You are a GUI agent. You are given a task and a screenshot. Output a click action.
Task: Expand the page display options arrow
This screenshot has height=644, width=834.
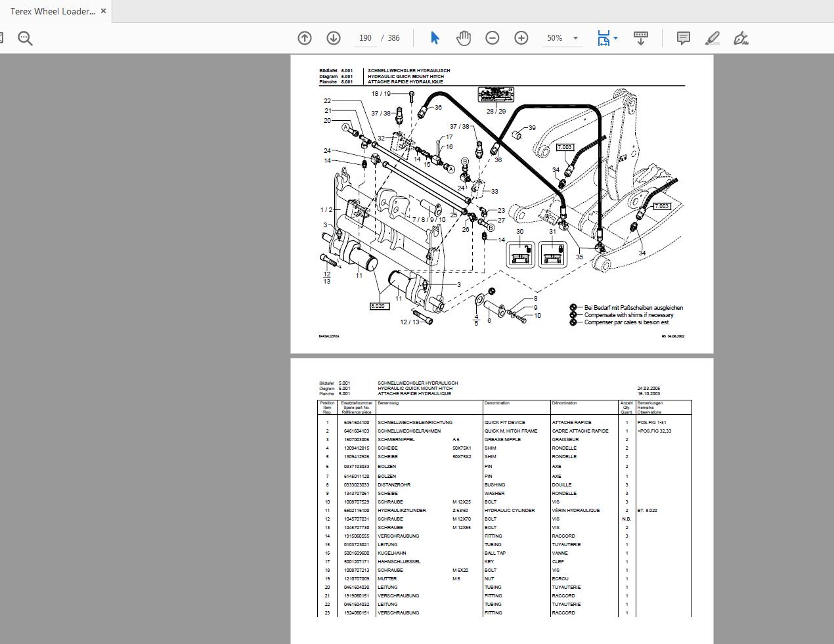pyautogui.click(x=614, y=37)
